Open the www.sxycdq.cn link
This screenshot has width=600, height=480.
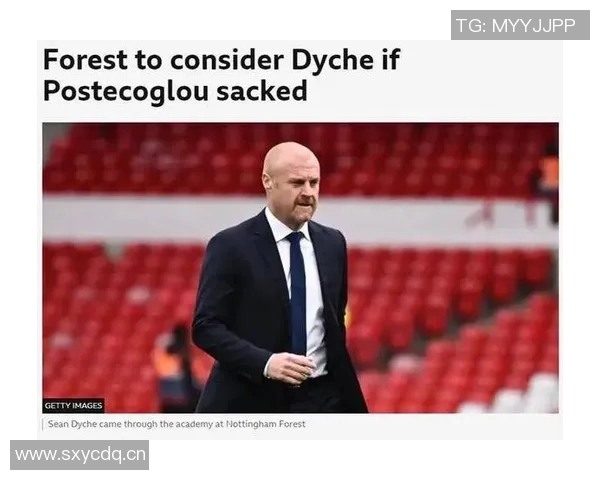80,455
